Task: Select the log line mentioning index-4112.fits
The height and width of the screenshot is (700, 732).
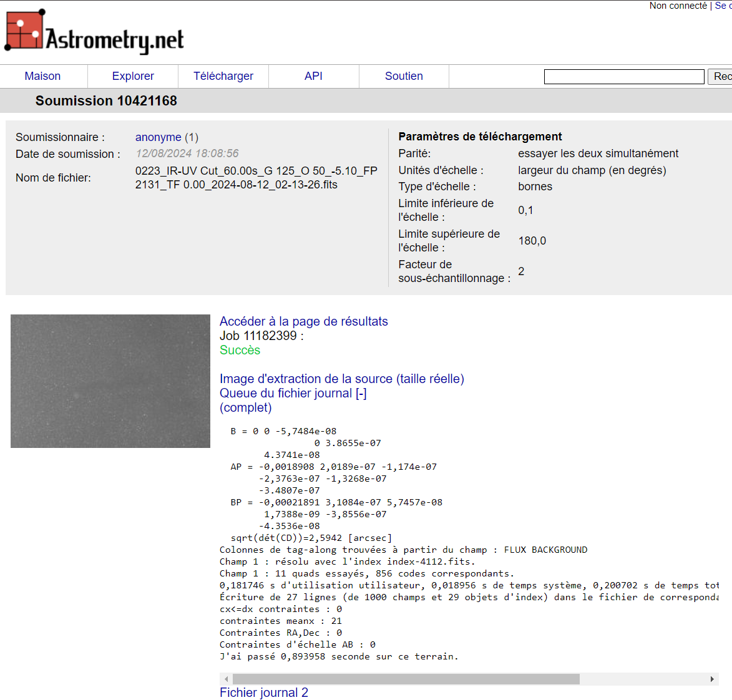Action: coord(348,562)
